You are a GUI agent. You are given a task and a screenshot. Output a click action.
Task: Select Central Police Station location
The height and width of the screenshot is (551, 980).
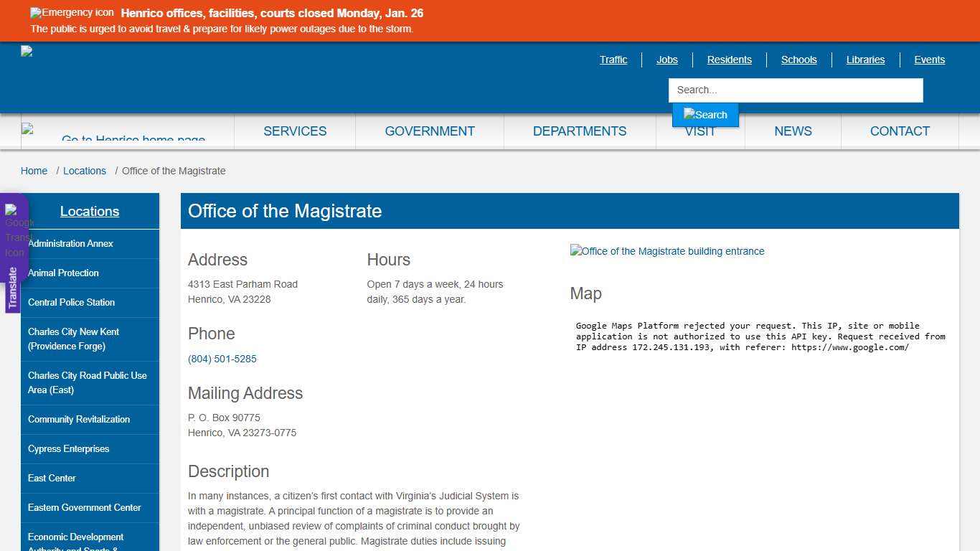coord(71,302)
